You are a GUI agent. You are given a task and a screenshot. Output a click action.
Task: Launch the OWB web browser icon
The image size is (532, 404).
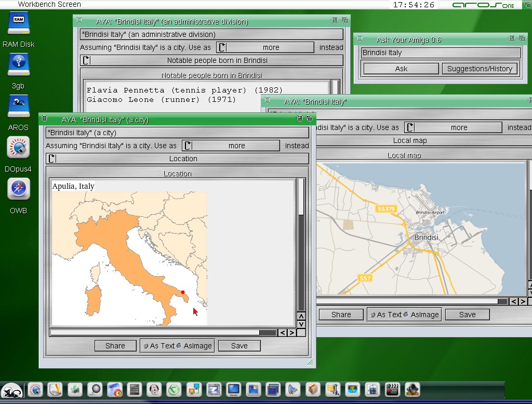(x=18, y=189)
